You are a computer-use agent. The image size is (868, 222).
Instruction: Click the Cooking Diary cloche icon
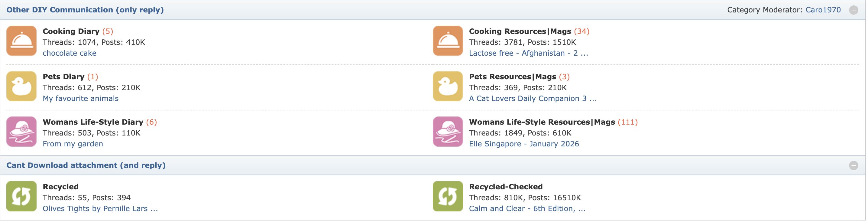click(x=21, y=41)
